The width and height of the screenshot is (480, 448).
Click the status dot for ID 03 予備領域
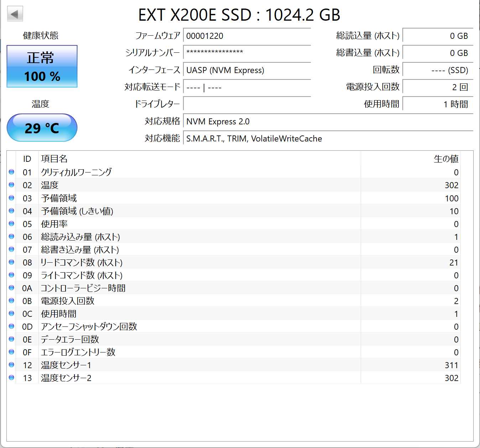pyautogui.click(x=11, y=198)
